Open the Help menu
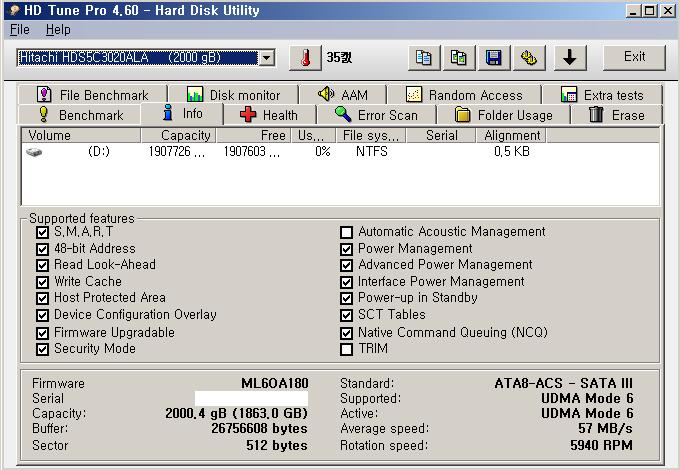This screenshot has width=680, height=470. click(58, 29)
